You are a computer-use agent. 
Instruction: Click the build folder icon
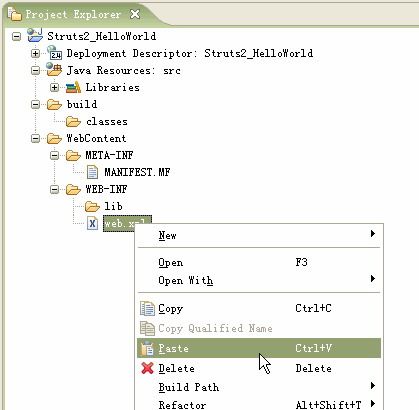pos(54,104)
